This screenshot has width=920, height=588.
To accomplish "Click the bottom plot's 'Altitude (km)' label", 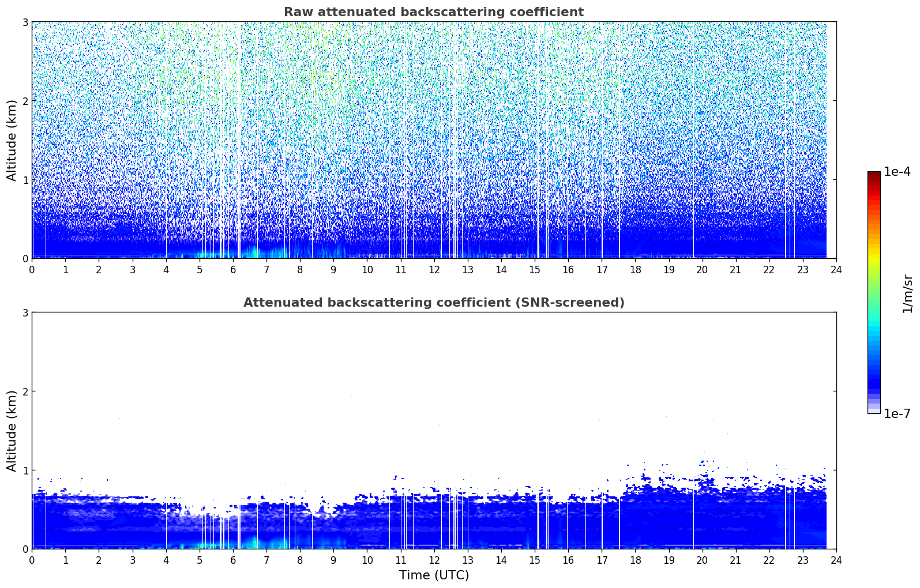I will 12,431.
